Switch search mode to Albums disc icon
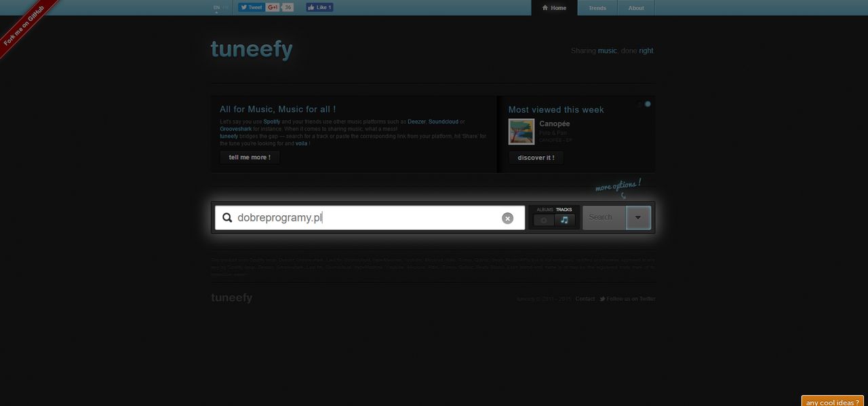 click(x=543, y=220)
